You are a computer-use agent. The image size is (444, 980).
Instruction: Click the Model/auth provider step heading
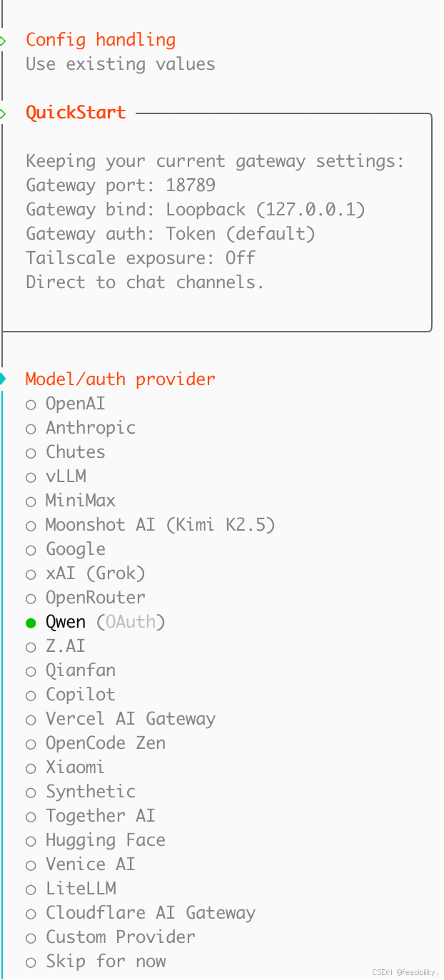pos(120,379)
